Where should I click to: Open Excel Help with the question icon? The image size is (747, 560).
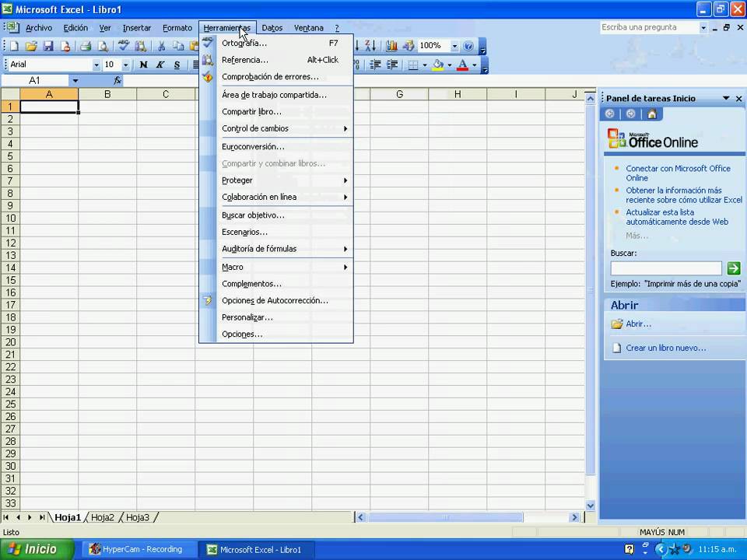[468, 46]
